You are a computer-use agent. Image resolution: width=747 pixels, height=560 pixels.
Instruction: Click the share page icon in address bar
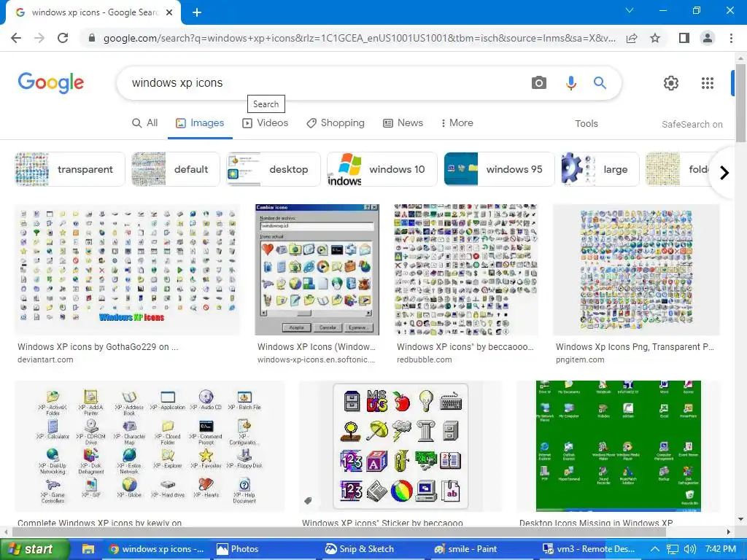(632, 38)
